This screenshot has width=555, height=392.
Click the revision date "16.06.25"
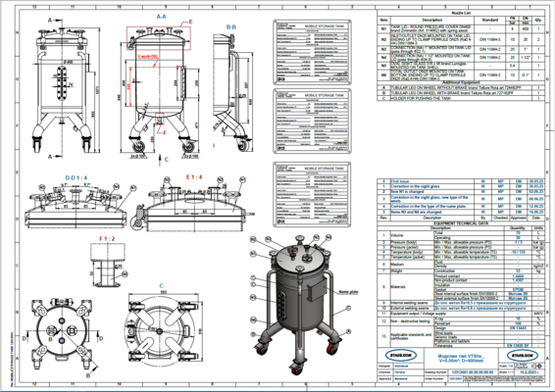pos(536,212)
